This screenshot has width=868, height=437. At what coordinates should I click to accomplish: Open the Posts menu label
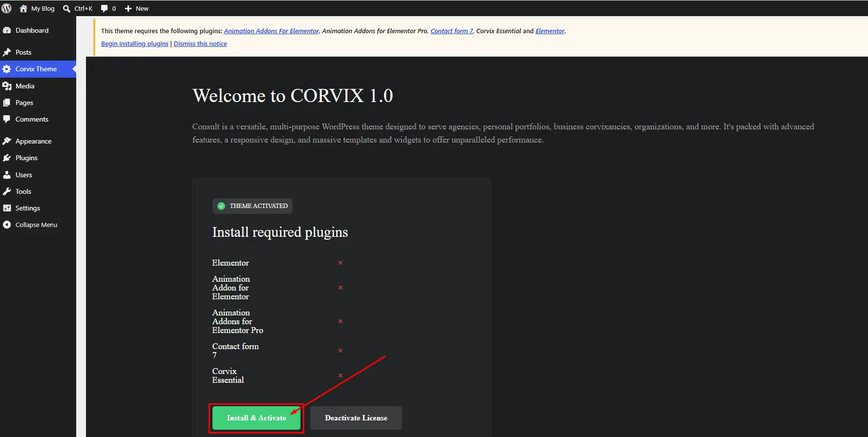pyautogui.click(x=23, y=52)
